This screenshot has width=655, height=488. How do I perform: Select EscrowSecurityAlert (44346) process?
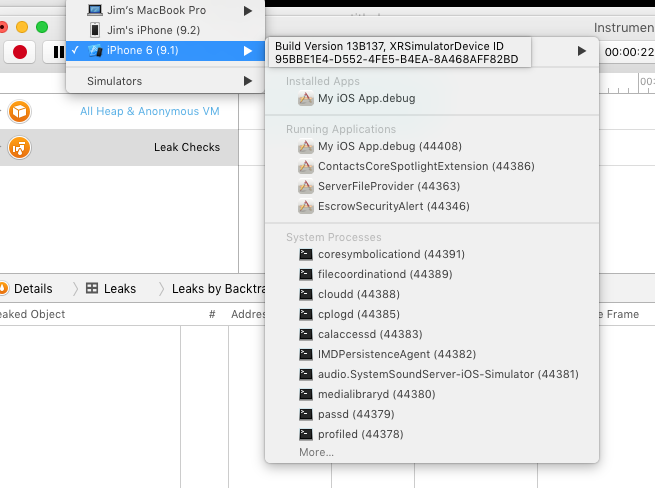pyautogui.click(x=432, y=206)
